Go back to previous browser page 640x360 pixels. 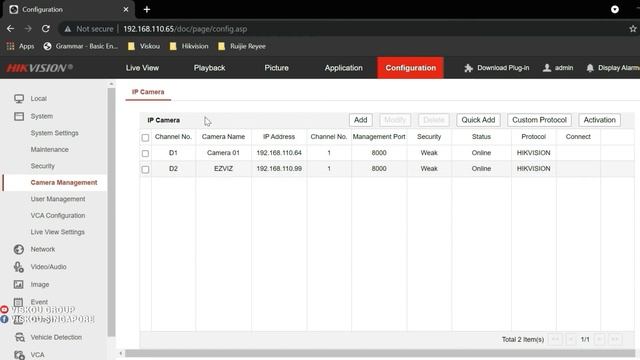(11, 29)
